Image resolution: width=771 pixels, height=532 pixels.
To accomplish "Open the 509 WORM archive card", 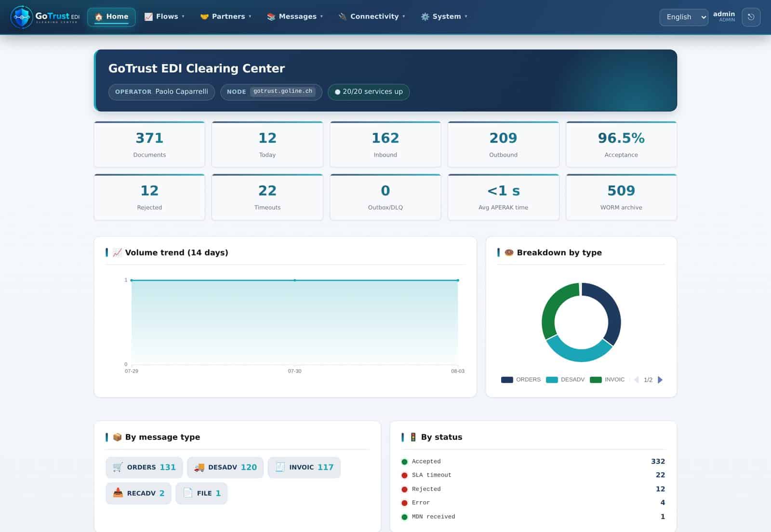I will coord(621,197).
